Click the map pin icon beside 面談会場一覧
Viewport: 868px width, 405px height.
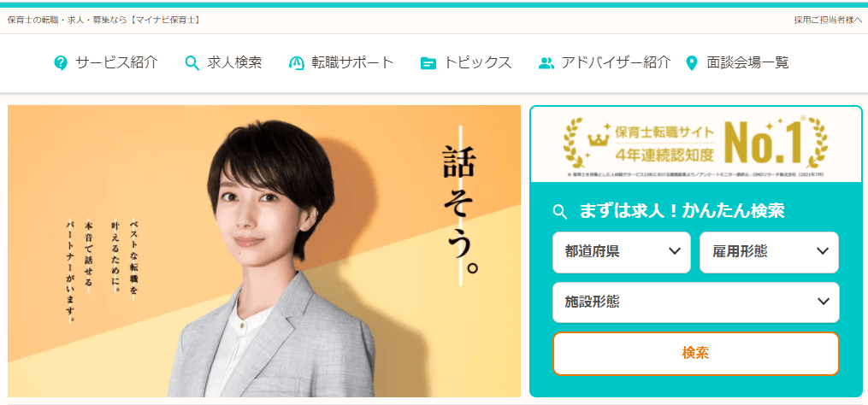tap(691, 63)
